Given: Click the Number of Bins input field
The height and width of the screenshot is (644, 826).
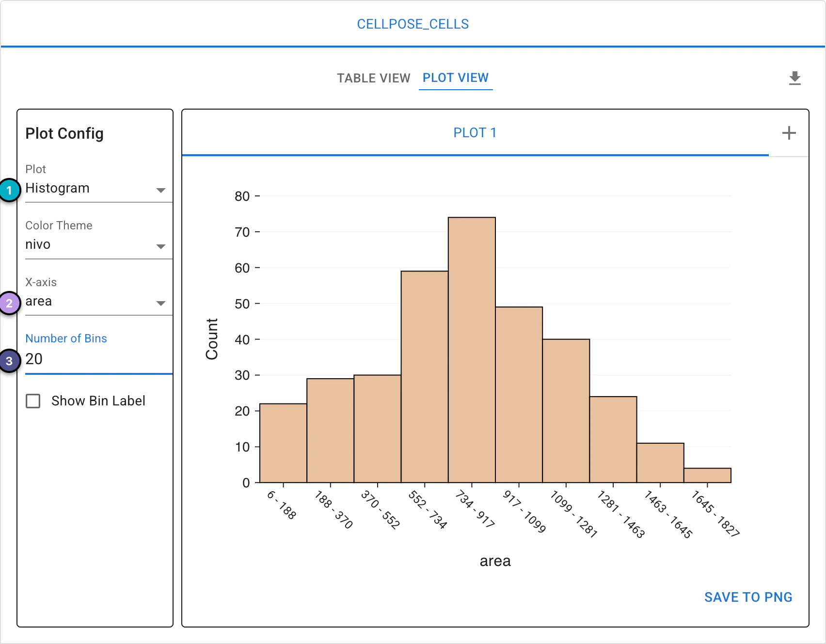Looking at the screenshot, I should coord(99,359).
